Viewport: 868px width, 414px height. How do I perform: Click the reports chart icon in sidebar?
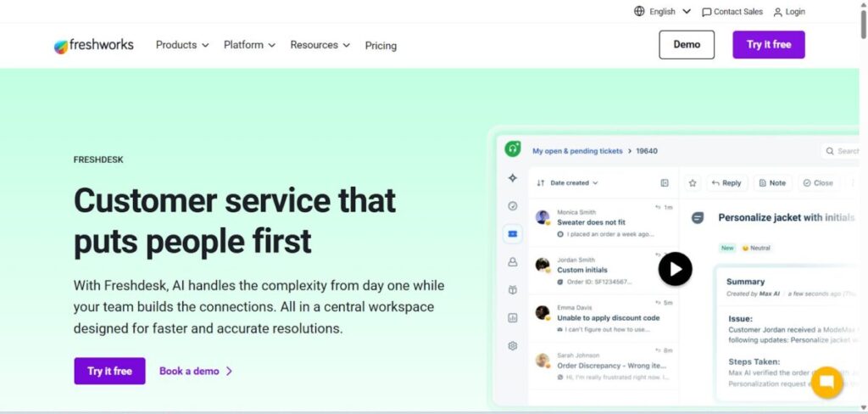point(513,318)
